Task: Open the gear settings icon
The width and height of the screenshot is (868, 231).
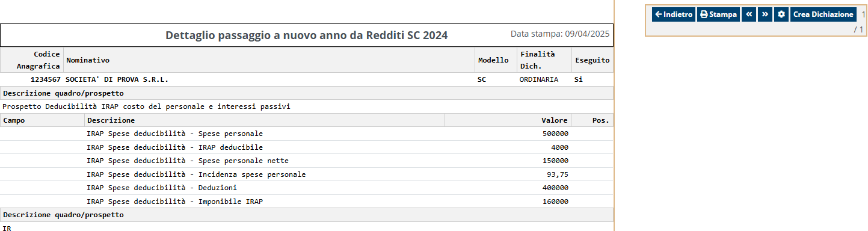Action: click(x=781, y=14)
